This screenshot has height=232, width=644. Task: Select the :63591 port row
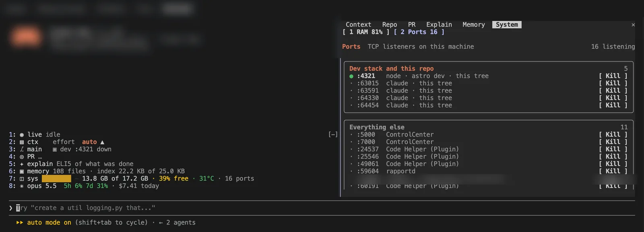tap(489, 90)
